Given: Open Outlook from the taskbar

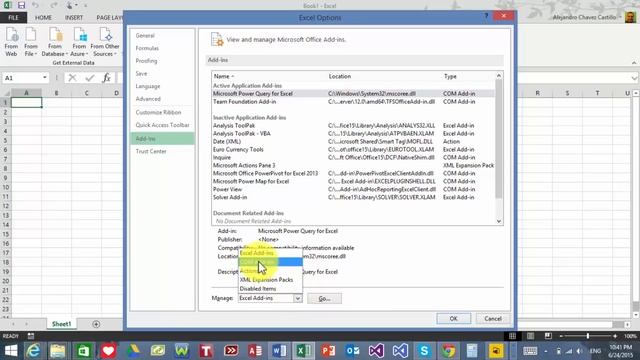Looking at the screenshot, I should point(353,351).
